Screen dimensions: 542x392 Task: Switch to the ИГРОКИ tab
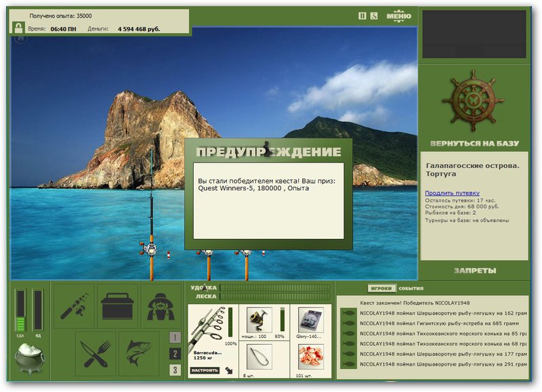click(x=381, y=288)
